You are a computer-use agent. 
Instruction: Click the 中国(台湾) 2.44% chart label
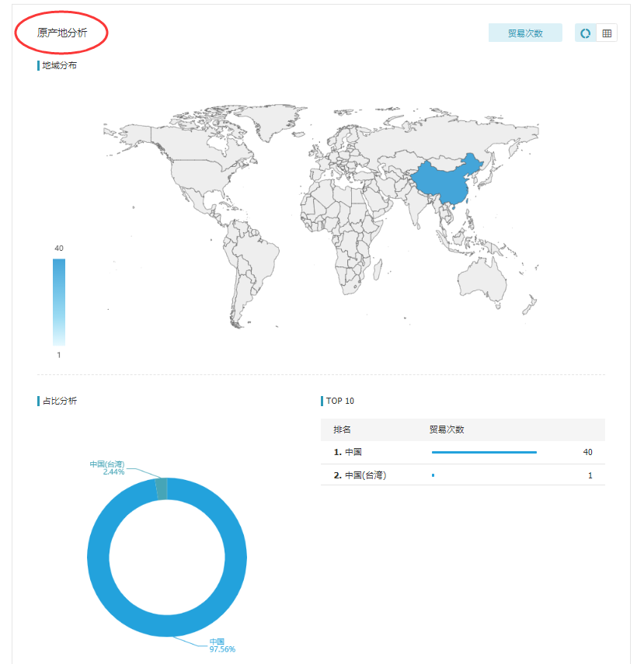(107, 468)
